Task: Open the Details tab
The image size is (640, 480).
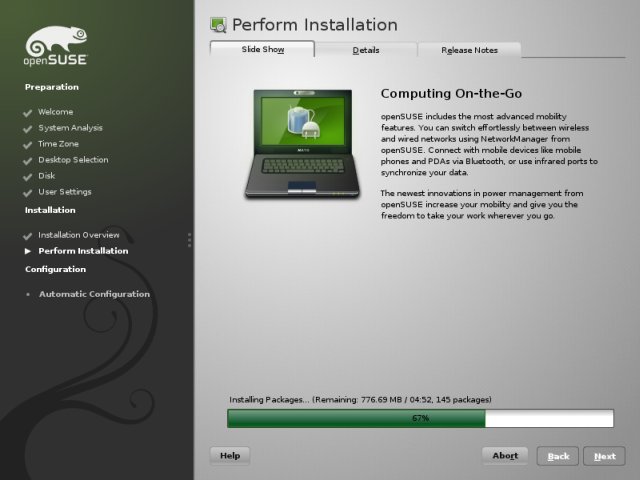Action: [x=366, y=50]
